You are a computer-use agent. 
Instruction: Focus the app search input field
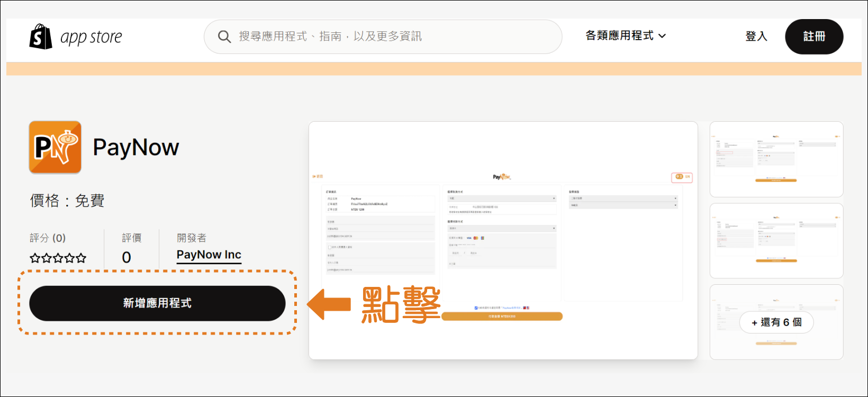click(383, 37)
